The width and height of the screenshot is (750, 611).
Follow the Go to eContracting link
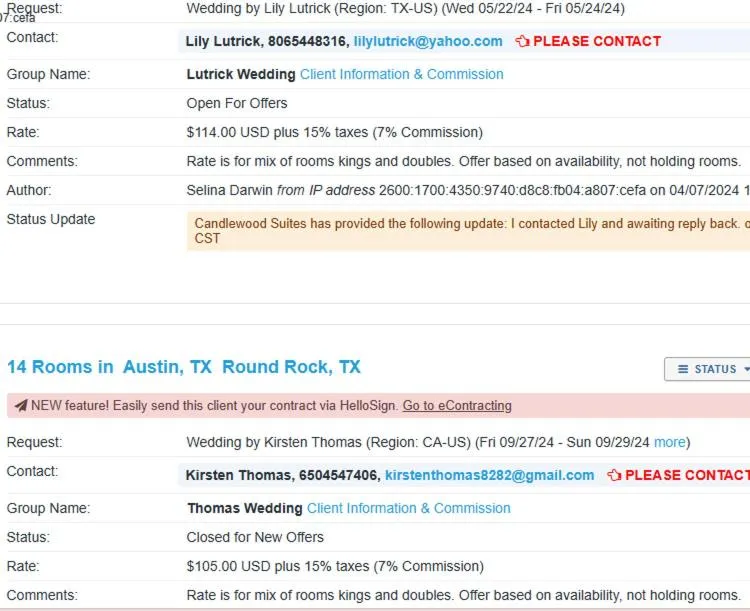click(457, 406)
